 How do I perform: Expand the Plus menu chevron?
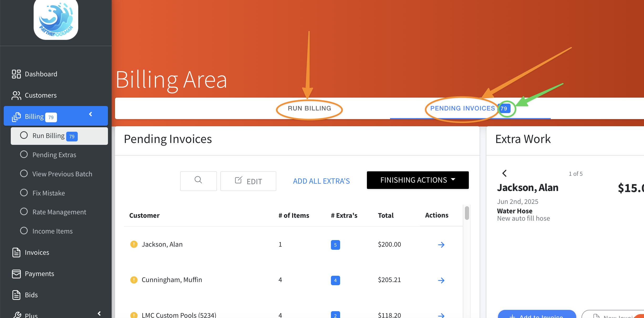[99, 313]
